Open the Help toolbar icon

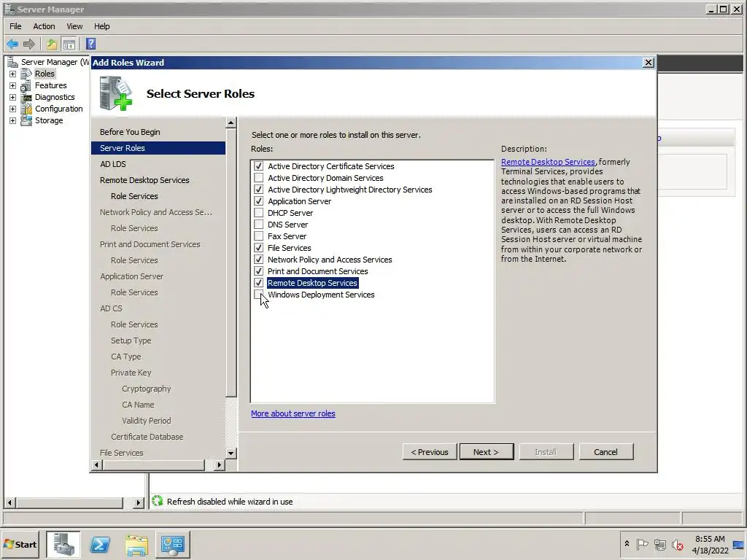(x=91, y=44)
